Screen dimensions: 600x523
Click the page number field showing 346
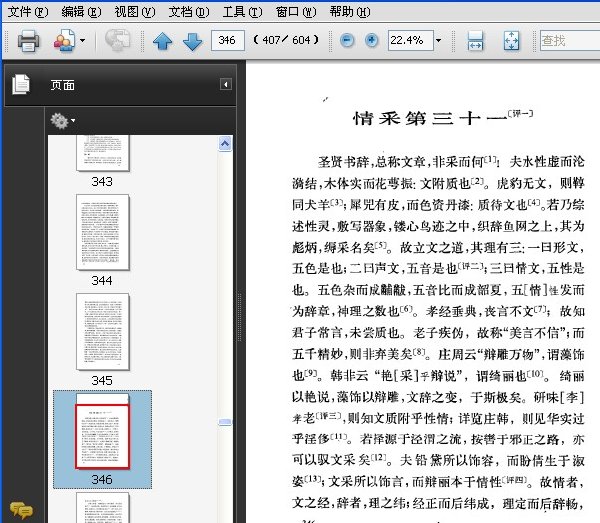click(228, 40)
